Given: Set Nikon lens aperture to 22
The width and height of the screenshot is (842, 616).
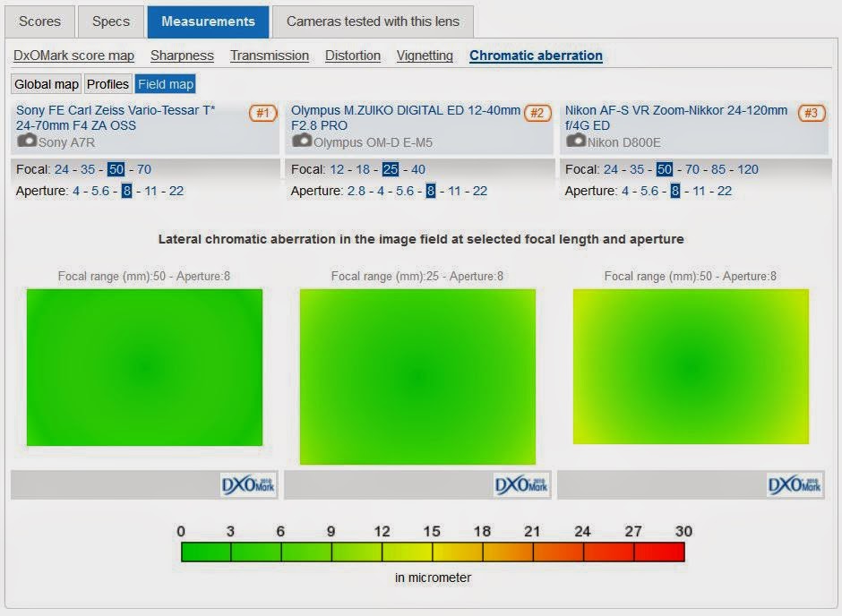Looking at the screenshot, I should pyautogui.click(x=725, y=191).
